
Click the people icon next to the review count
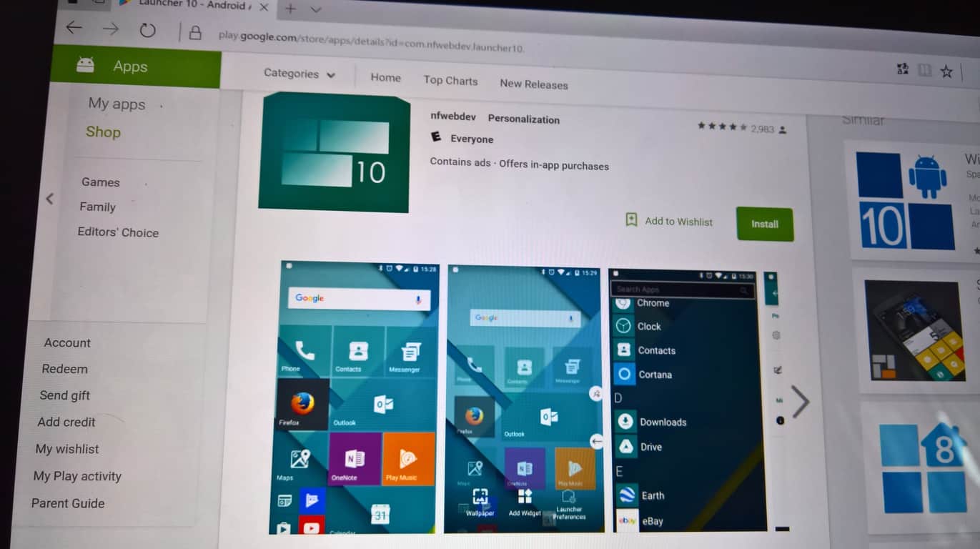point(781,129)
